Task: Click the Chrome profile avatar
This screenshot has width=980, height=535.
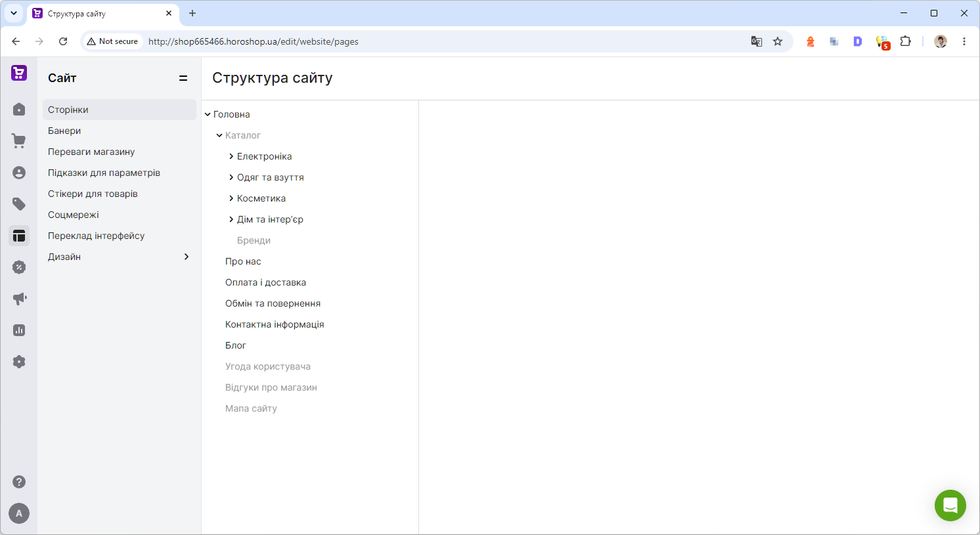Action: pyautogui.click(x=941, y=41)
